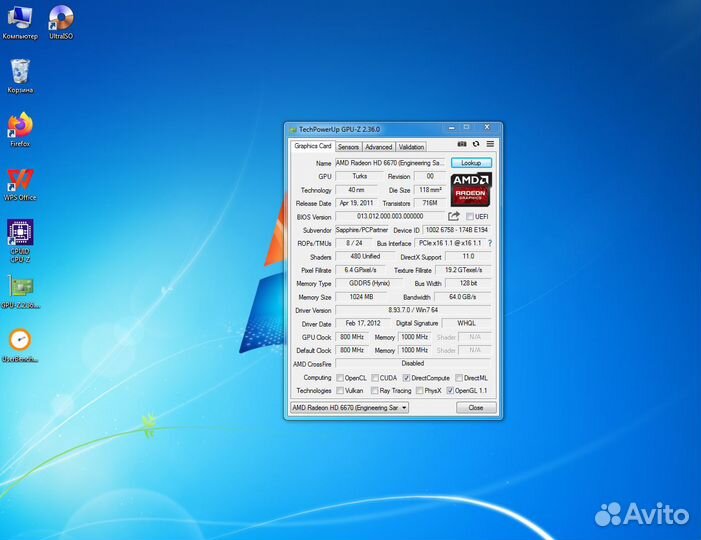Switch to the Sensors tab
Viewport: 701px width, 540px height.
pyautogui.click(x=348, y=147)
